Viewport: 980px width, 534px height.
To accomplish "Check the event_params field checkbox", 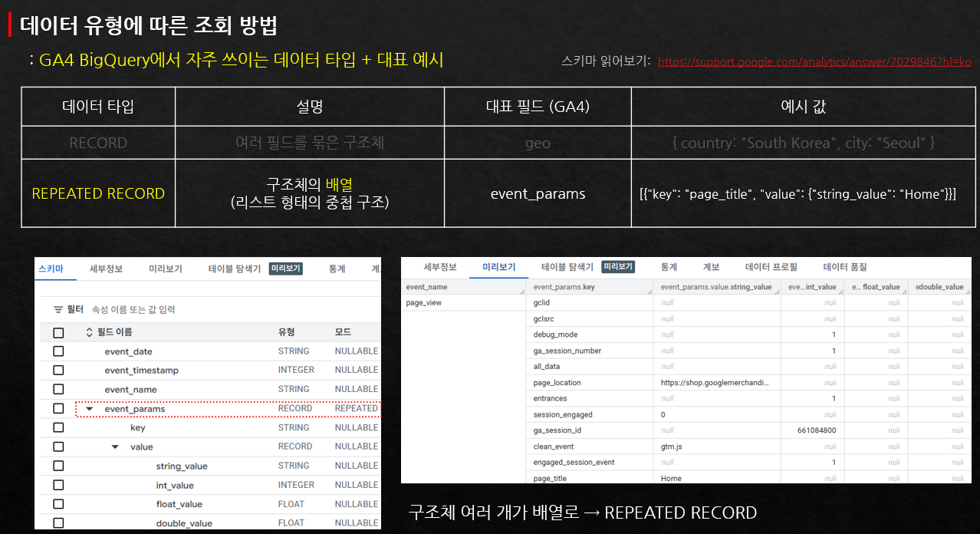I will [58, 408].
